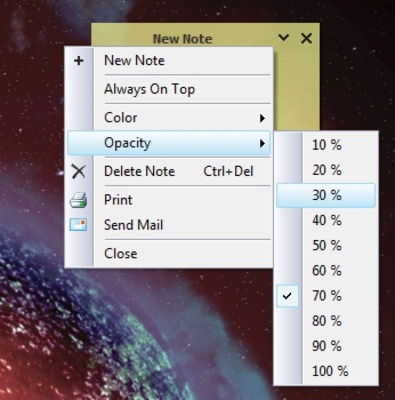Set note opacity to 50 %
395x400 pixels.
[x=326, y=246]
